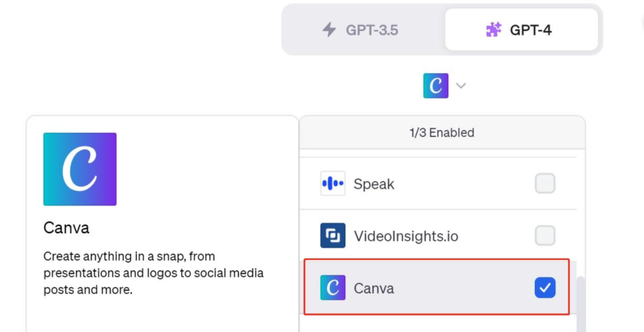
Task: Click the large Canva logo in info card
Action: point(80,169)
